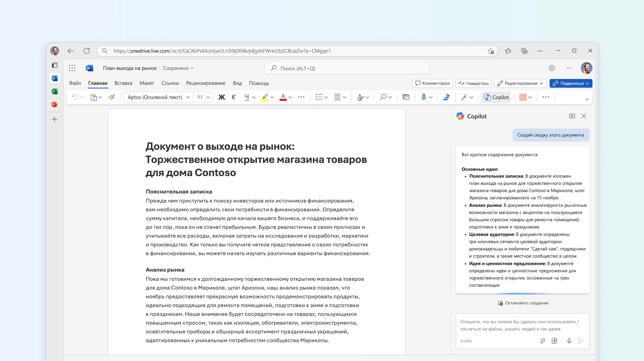Click the Copilot prompt text field
Screen dimensions: 644x361
pyautogui.click(x=522, y=325)
